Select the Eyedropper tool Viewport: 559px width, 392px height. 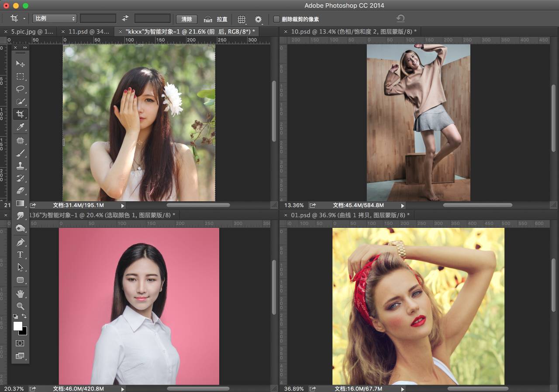20,127
